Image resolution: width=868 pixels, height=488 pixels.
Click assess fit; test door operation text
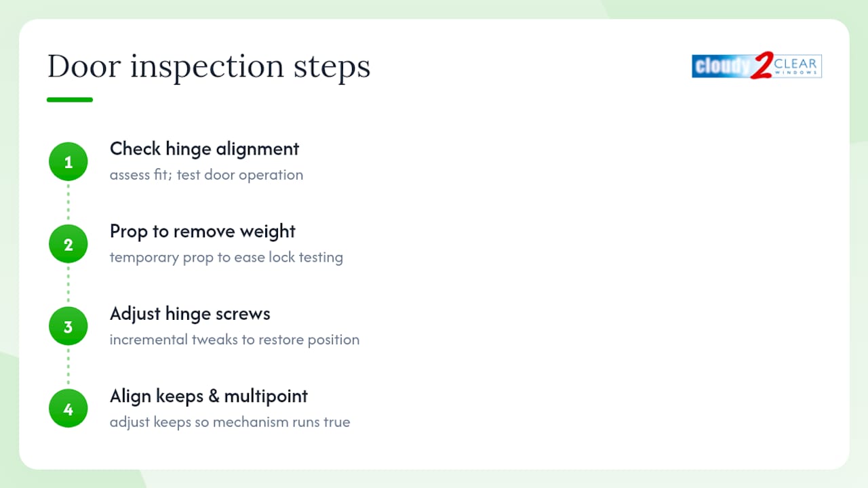tap(206, 175)
